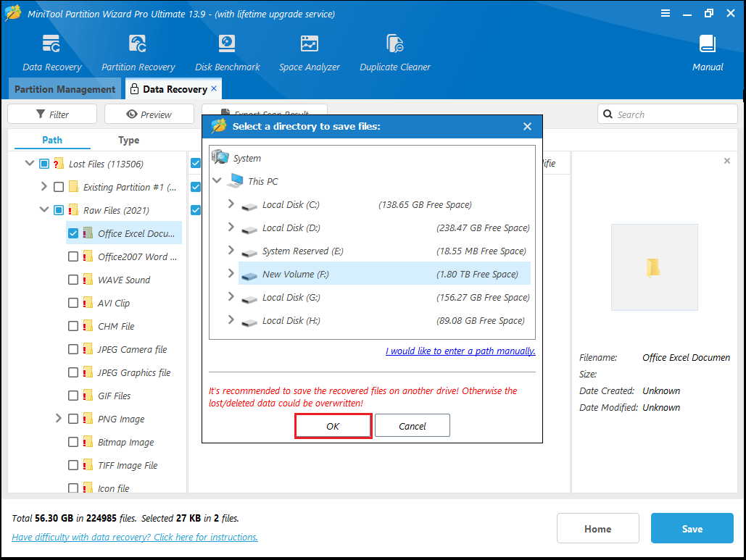Check the JPEG Graphics file checkbox
Viewport: 746px width, 560px height.
tap(73, 372)
